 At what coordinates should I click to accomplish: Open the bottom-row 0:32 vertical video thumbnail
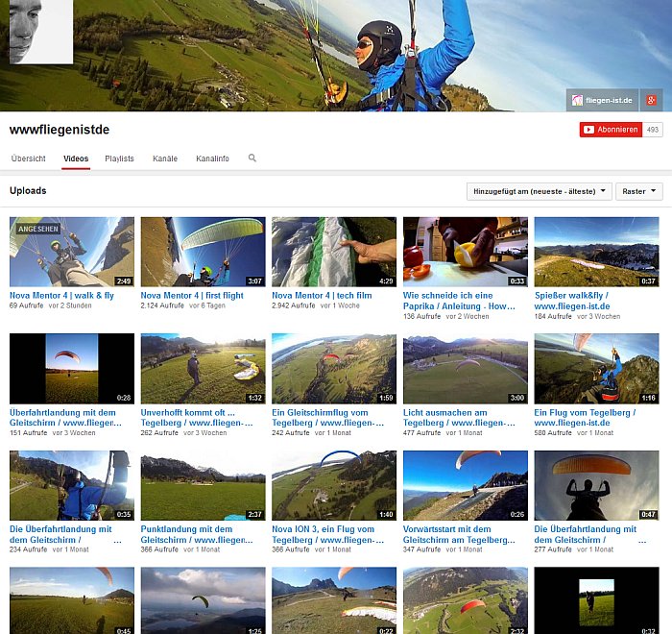596,600
